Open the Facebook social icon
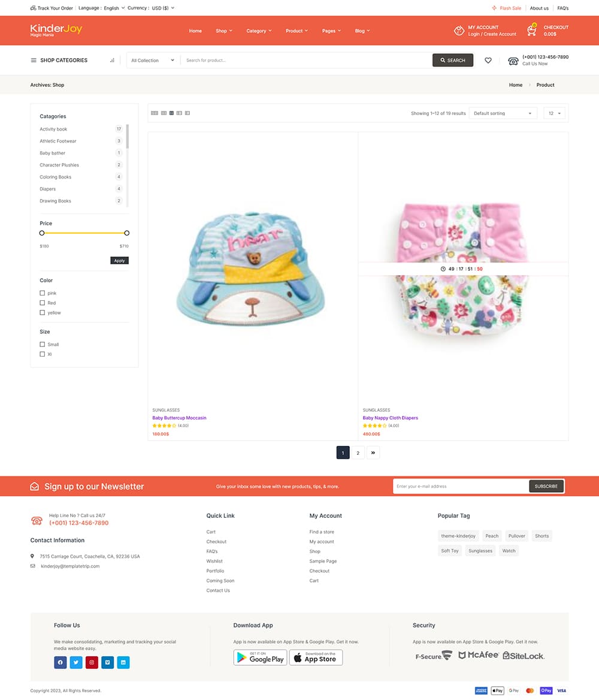 60,662
